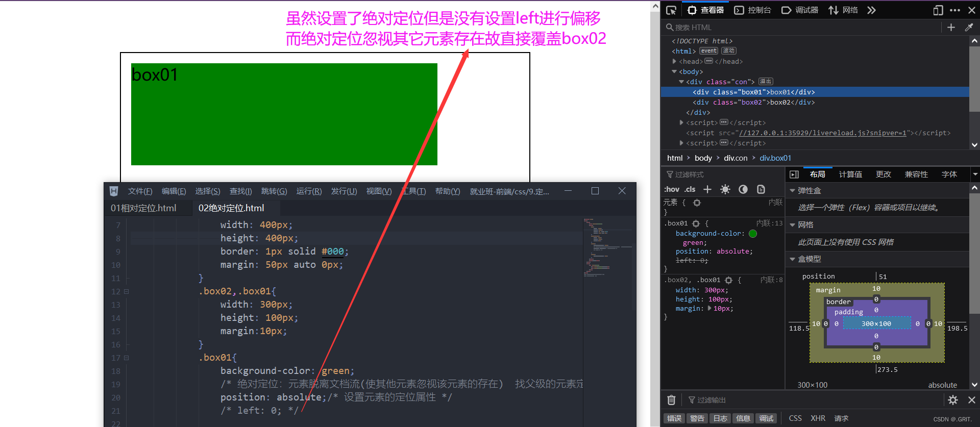This screenshot has width=980, height=427.
Task: Toggle the XHR console filter
Action: coord(818,418)
